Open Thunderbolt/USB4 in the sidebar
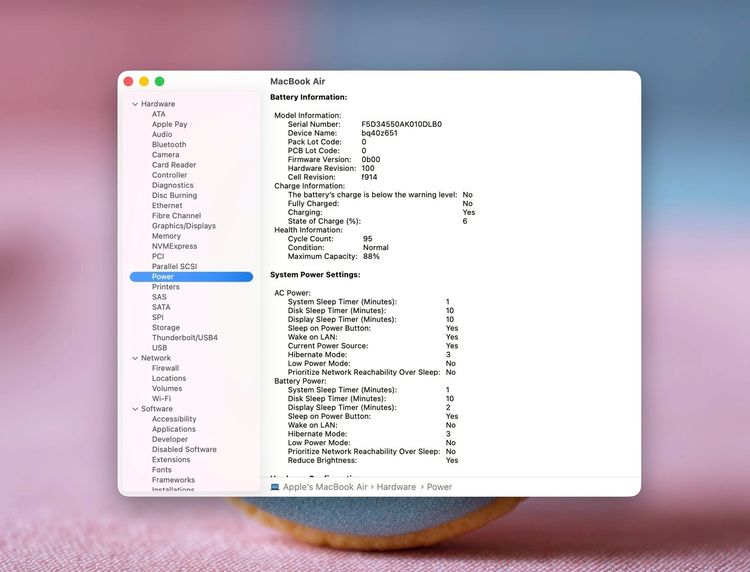This screenshot has width=750, height=572. (x=185, y=338)
